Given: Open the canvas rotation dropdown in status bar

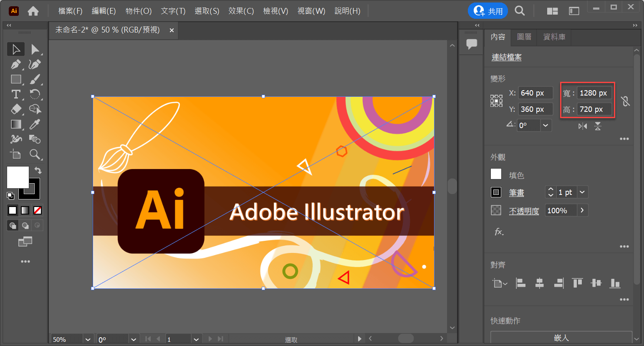Looking at the screenshot, I should coord(134,339).
